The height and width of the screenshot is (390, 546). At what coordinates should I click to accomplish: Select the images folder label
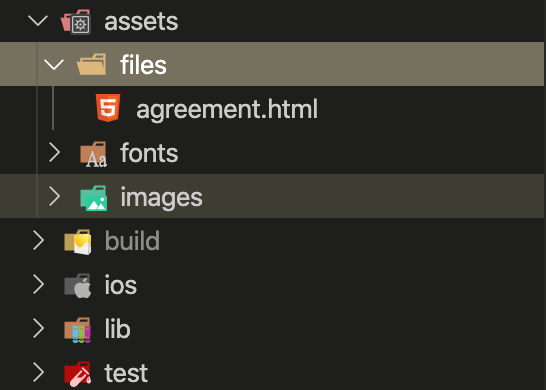click(x=162, y=197)
